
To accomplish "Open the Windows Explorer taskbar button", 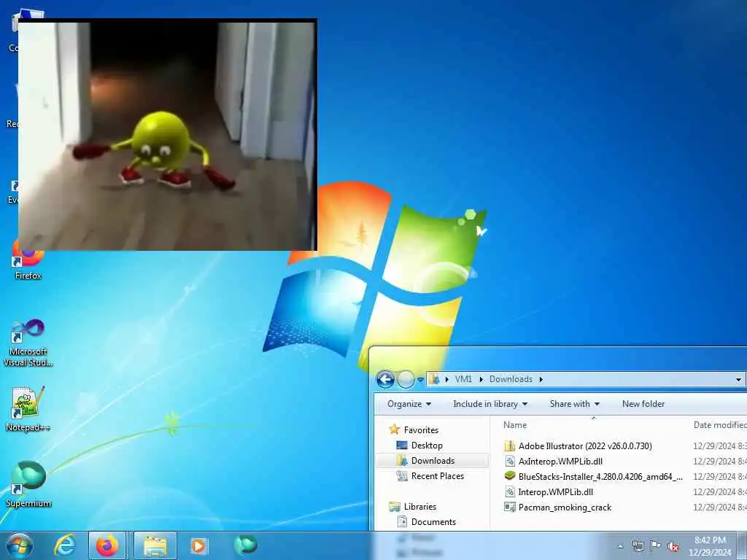I will click(x=155, y=545).
